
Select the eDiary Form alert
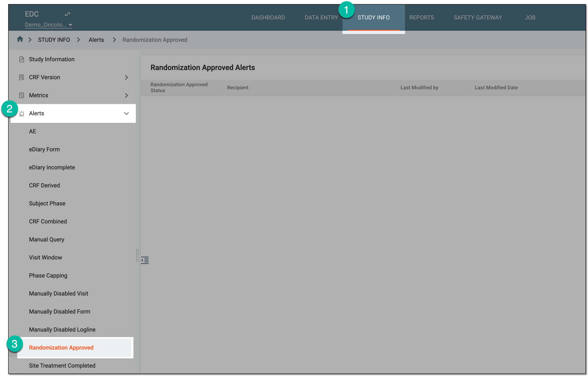pyautogui.click(x=44, y=149)
